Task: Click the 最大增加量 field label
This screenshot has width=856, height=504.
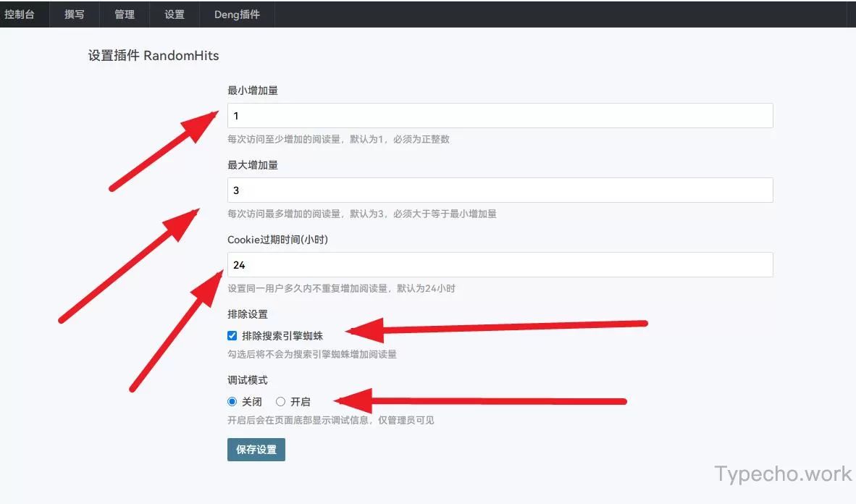Action: [x=253, y=165]
